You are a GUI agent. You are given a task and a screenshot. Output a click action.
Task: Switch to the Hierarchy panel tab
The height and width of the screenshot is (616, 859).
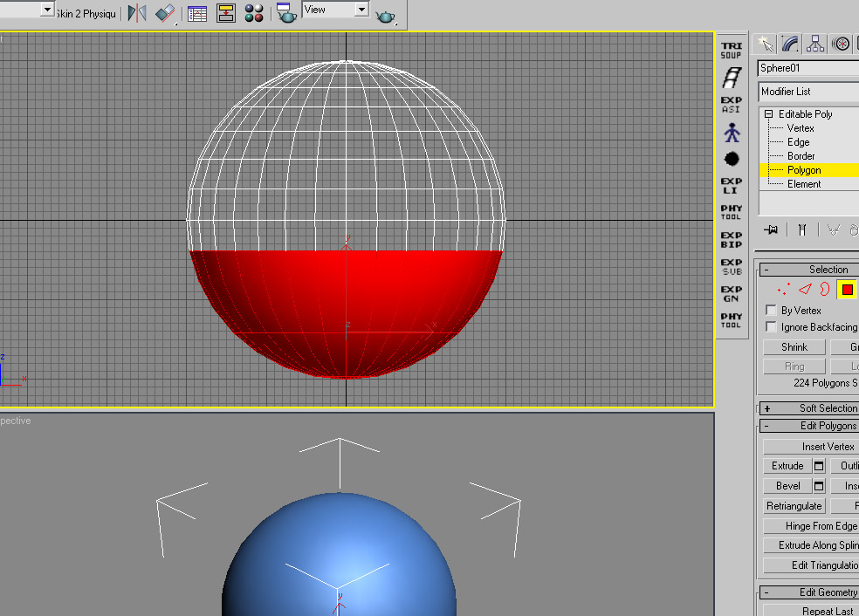tap(815, 44)
